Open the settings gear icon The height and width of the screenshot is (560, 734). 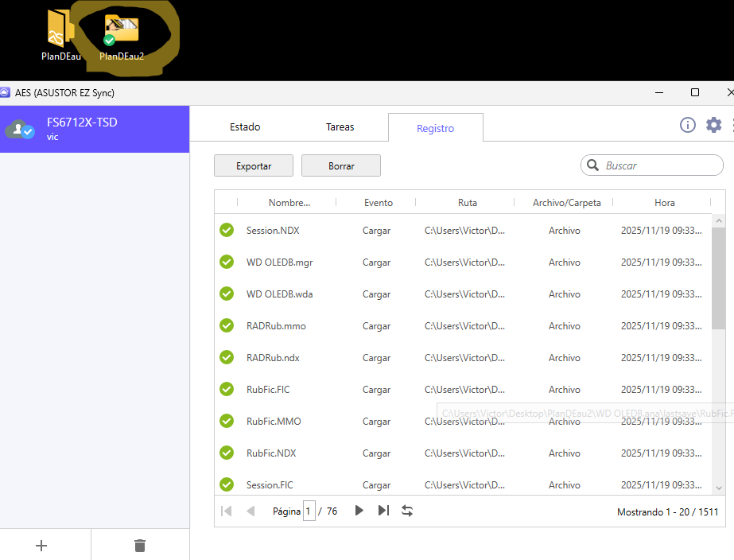713,125
